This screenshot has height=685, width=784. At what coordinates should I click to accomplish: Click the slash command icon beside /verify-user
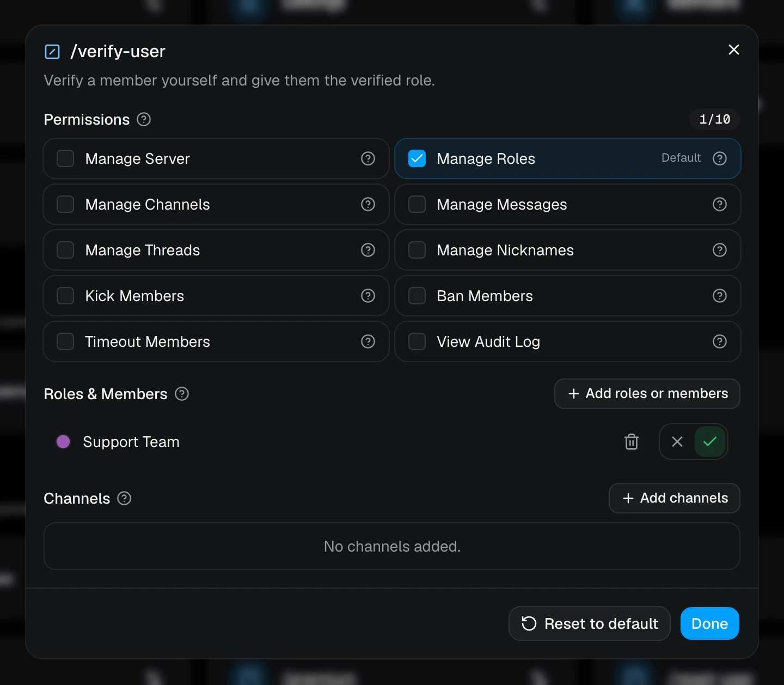52,52
